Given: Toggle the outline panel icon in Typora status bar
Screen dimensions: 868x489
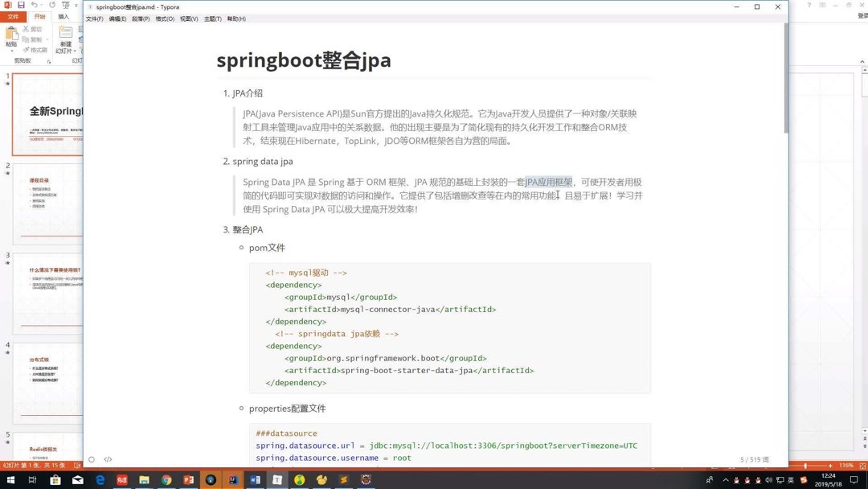Looking at the screenshot, I should [92, 459].
